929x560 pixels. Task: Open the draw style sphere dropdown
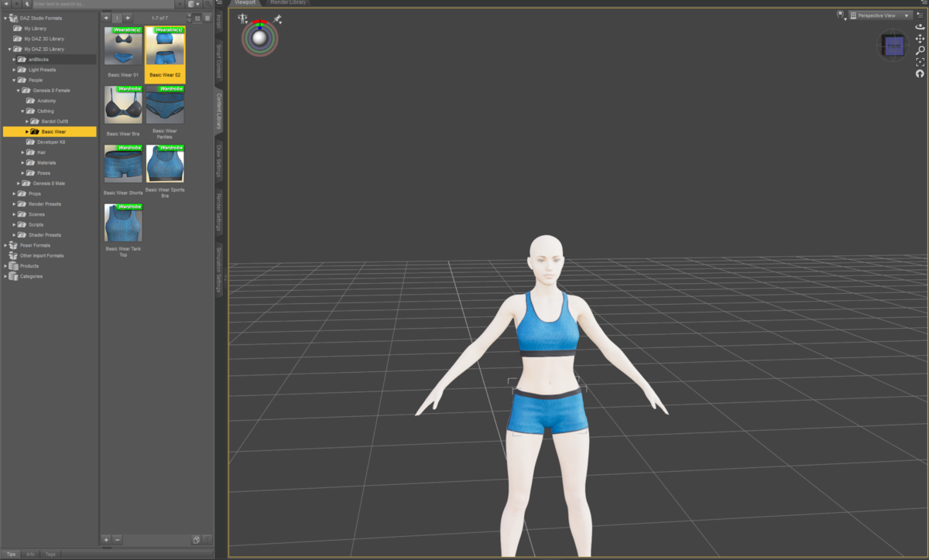842,15
